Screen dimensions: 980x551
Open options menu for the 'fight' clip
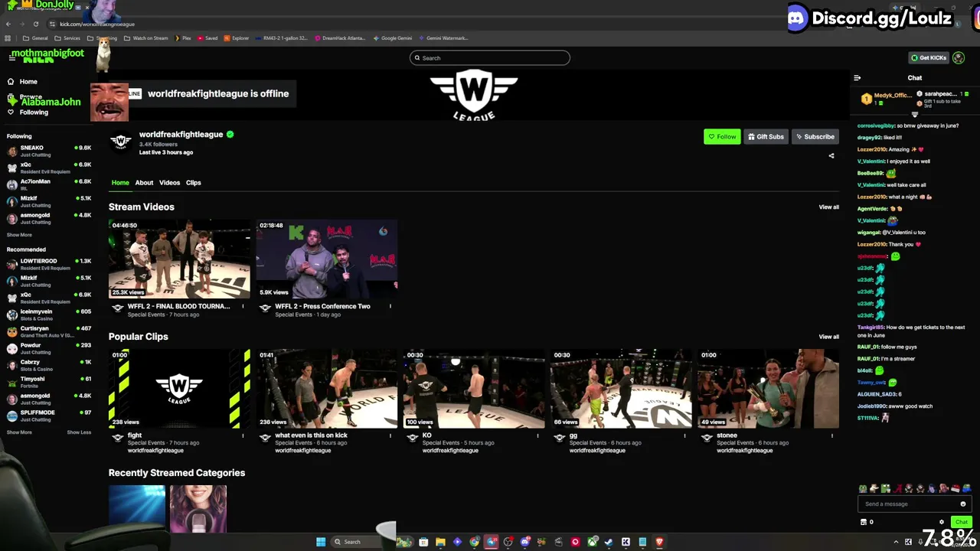coord(243,435)
